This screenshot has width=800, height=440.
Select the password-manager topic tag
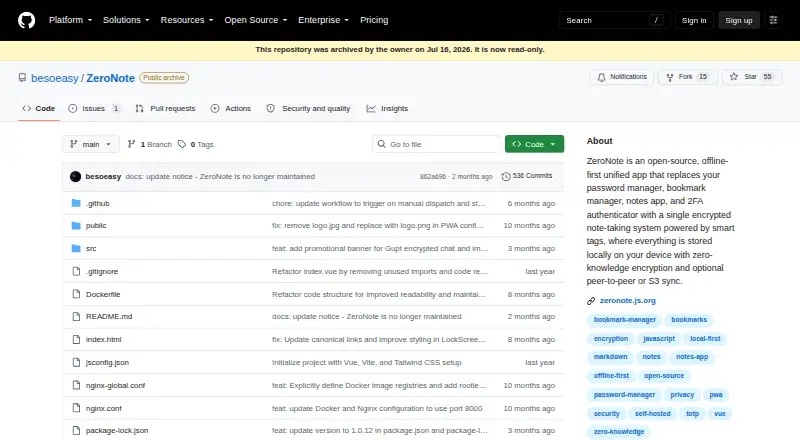624,395
